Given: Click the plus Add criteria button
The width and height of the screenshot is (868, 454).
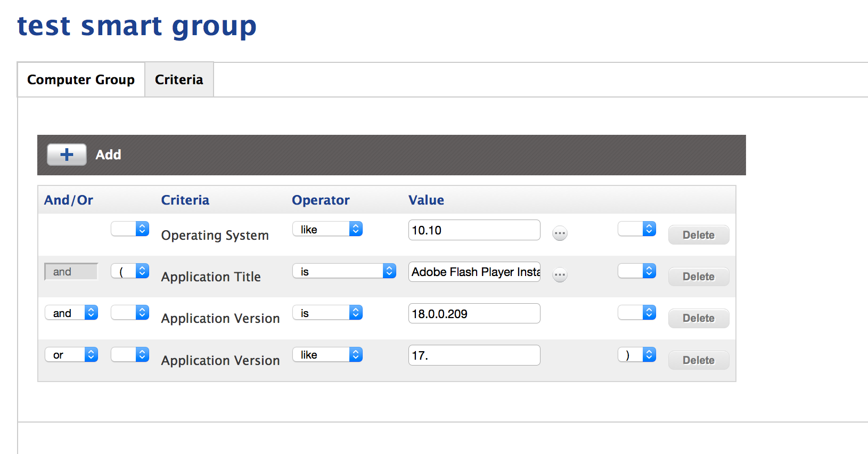Looking at the screenshot, I should [x=67, y=155].
